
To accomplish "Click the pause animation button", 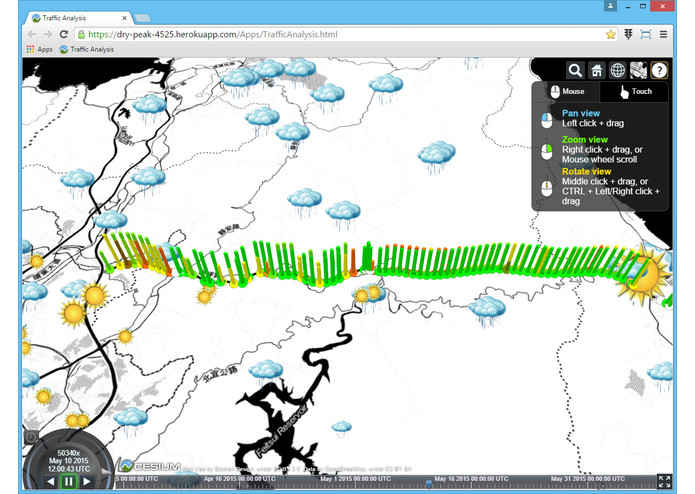I will click(69, 481).
